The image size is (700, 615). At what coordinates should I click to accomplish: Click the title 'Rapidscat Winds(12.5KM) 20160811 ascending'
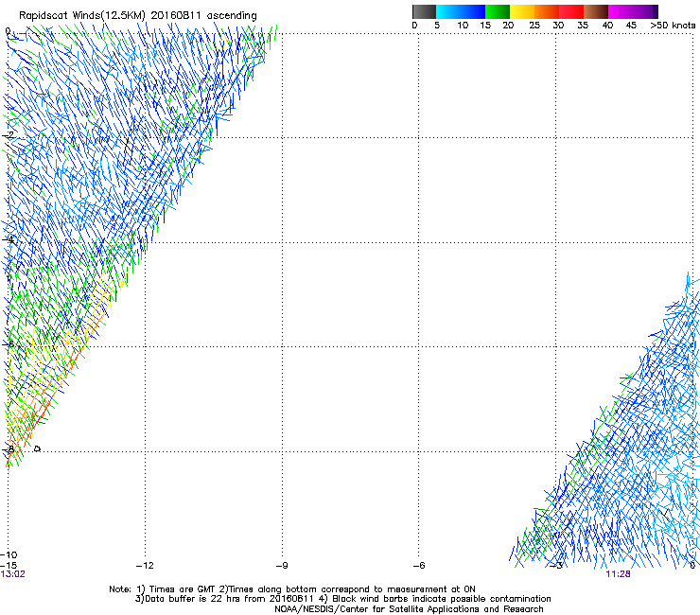(x=138, y=15)
